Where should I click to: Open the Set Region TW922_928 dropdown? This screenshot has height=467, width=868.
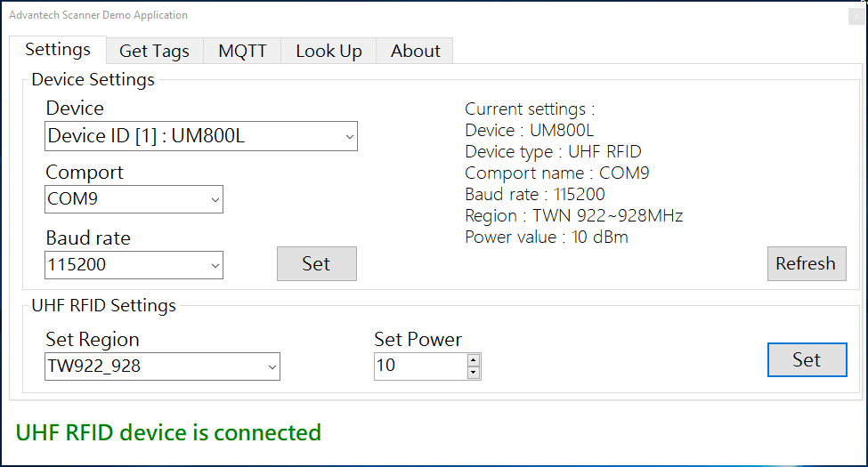162,366
